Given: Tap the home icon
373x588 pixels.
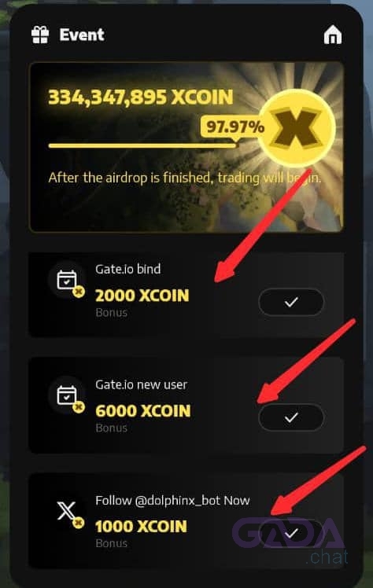Looking at the screenshot, I should [332, 35].
